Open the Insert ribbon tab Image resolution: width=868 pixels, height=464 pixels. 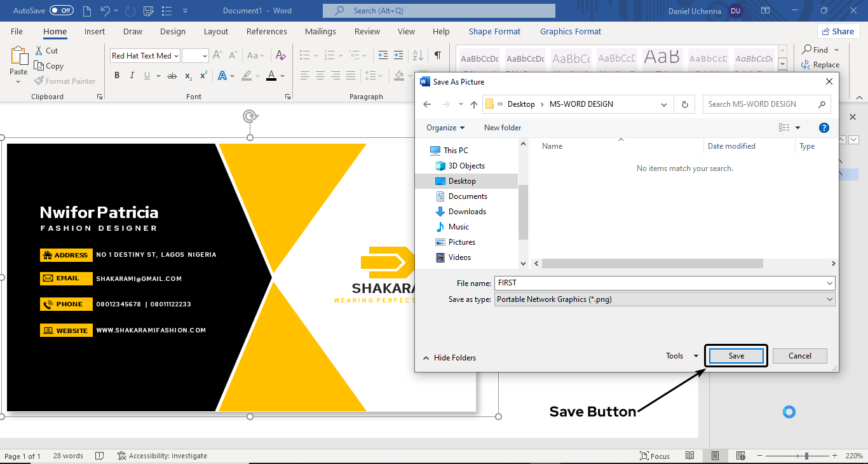click(95, 32)
